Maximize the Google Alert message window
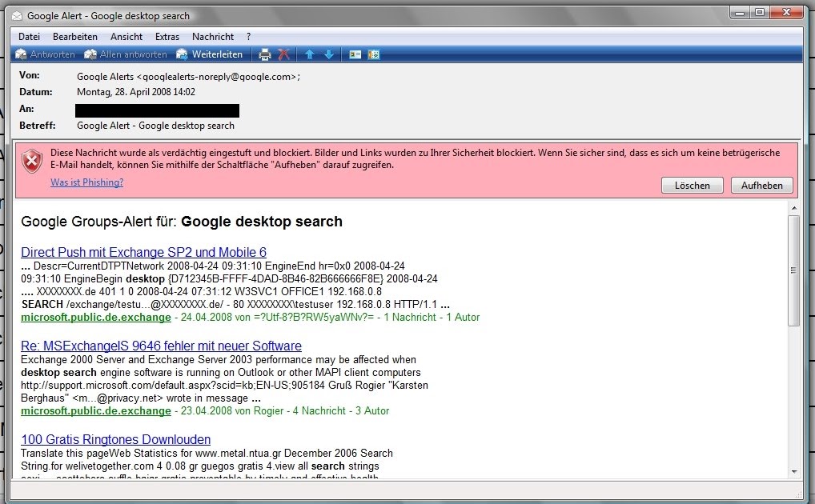The image size is (815, 504). [760, 12]
